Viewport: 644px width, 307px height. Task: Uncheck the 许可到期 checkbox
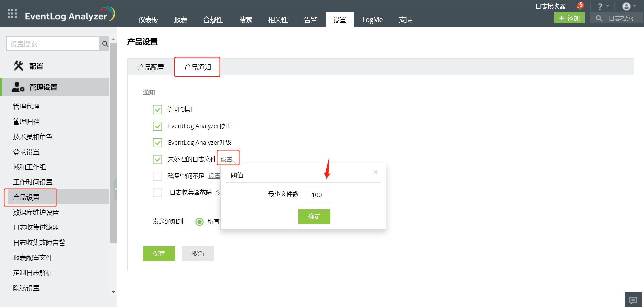pos(157,109)
